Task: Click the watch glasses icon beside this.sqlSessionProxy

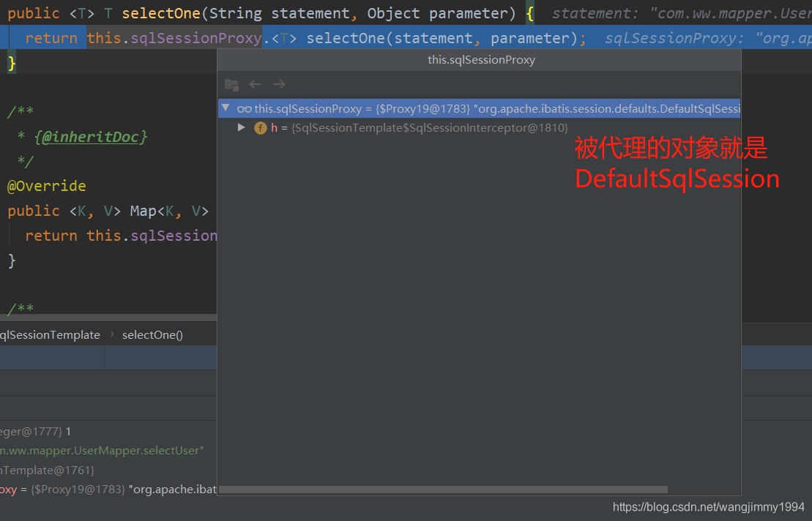Action: (x=244, y=108)
